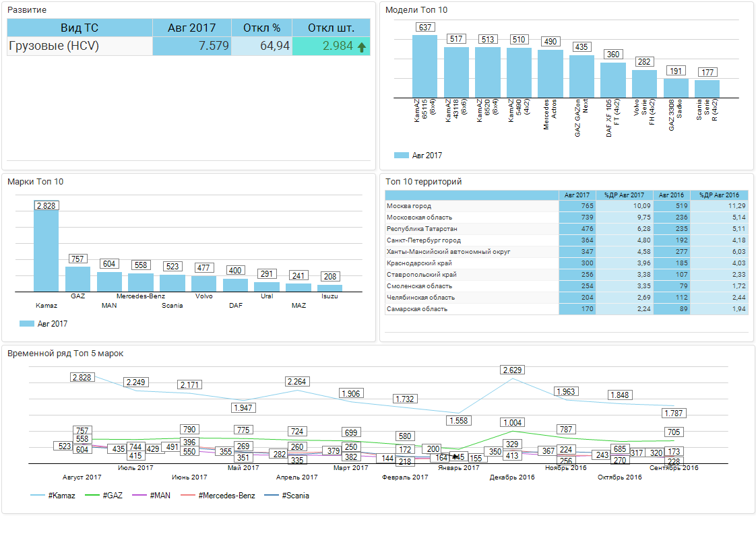Select the Авг 2017 header in Развитие table
The width and height of the screenshot is (756, 534).
(192, 28)
